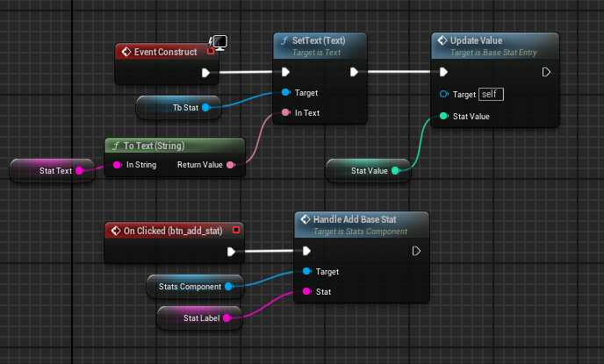Click the "Target is Base Stat Entry" subtitle

click(x=493, y=53)
